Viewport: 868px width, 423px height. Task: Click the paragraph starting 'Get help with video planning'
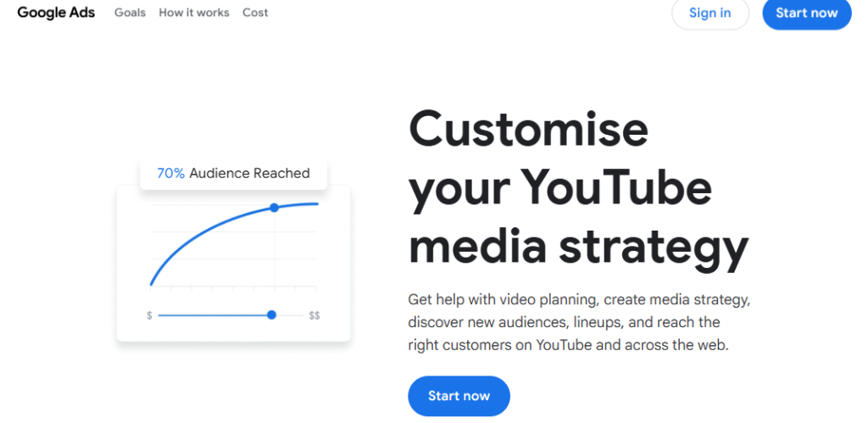(x=579, y=322)
